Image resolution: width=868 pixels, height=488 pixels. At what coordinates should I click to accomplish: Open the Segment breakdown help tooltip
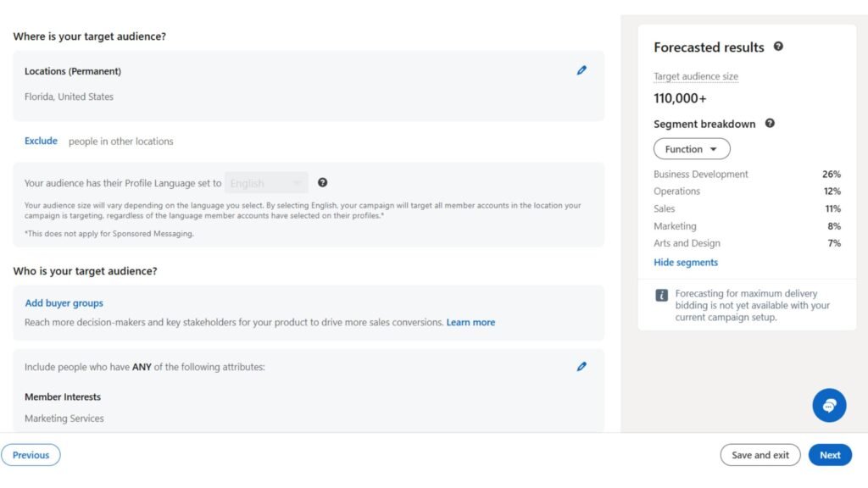770,124
